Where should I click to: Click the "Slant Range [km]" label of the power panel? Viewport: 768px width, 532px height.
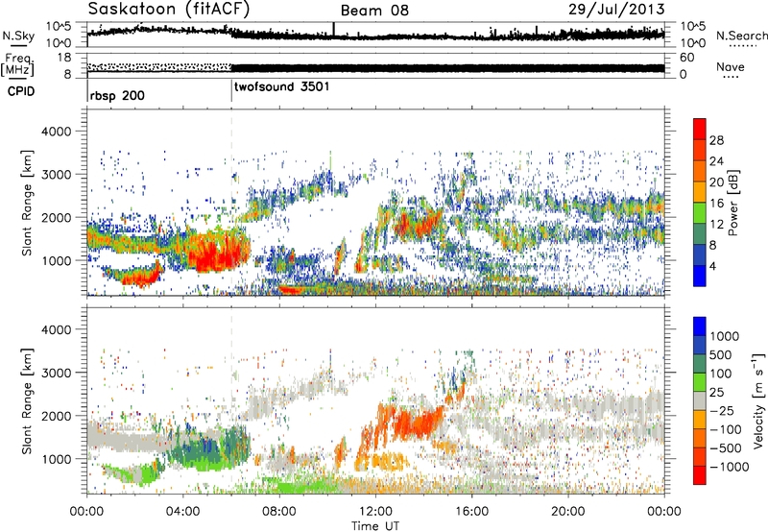(27, 203)
